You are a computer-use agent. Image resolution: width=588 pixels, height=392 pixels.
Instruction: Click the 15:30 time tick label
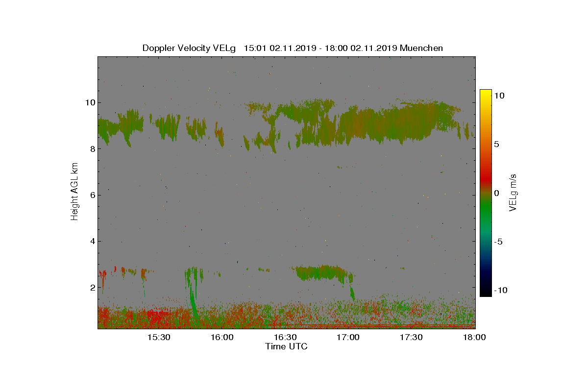tap(159, 338)
